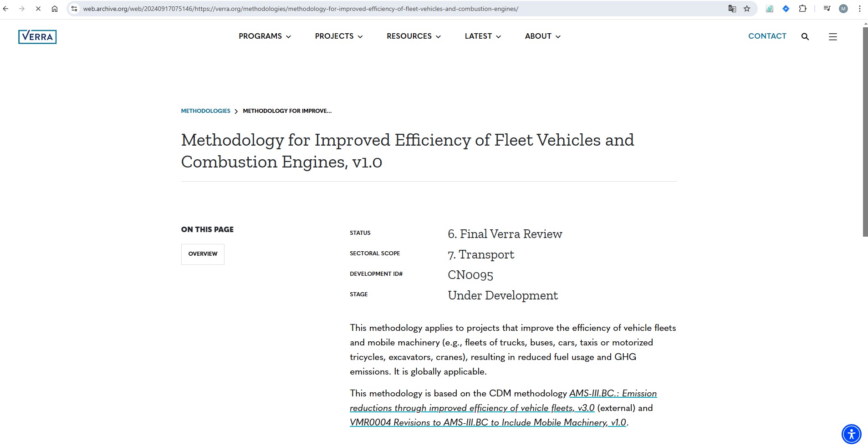The height and width of the screenshot is (446, 868).
Task: Select the Overview section button
Action: [x=203, y=254]
